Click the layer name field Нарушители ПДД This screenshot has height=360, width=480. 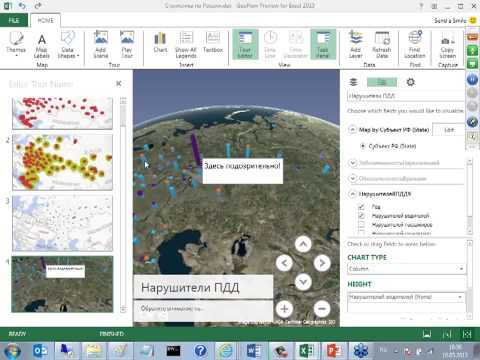[405, 96]
